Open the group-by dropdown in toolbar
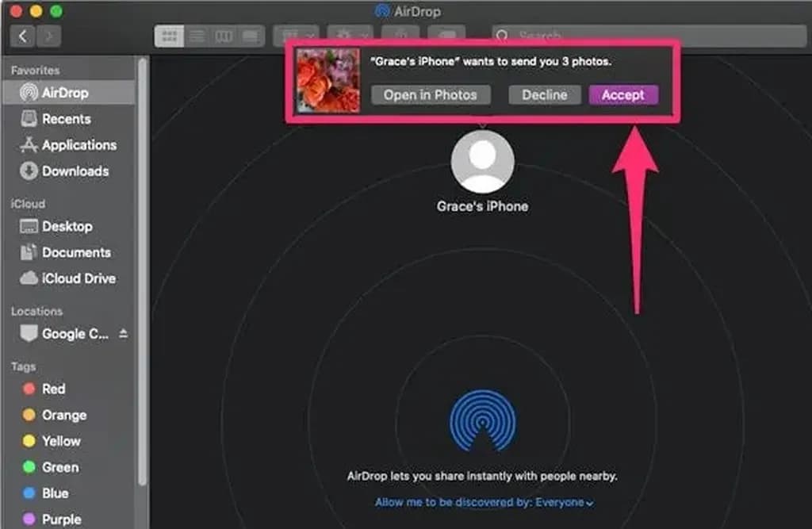Viewport: 812px width, 529px height. point(296,36)
